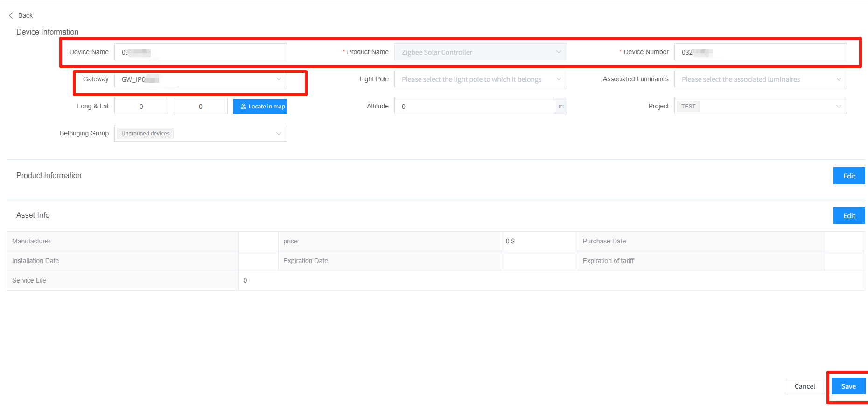Click the map pin Locate in map button
Image resolution: width=868 pixels, height=406 pixels.
click(260, 107)
